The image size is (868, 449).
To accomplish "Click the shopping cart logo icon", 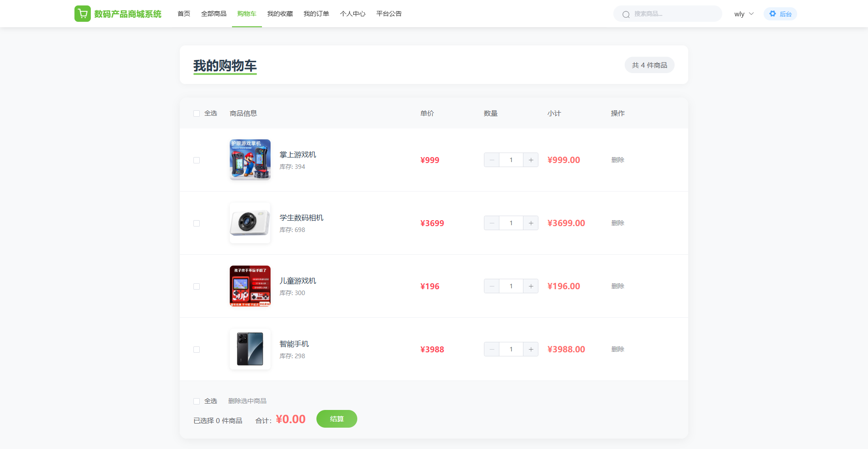I will click(82, 14).
